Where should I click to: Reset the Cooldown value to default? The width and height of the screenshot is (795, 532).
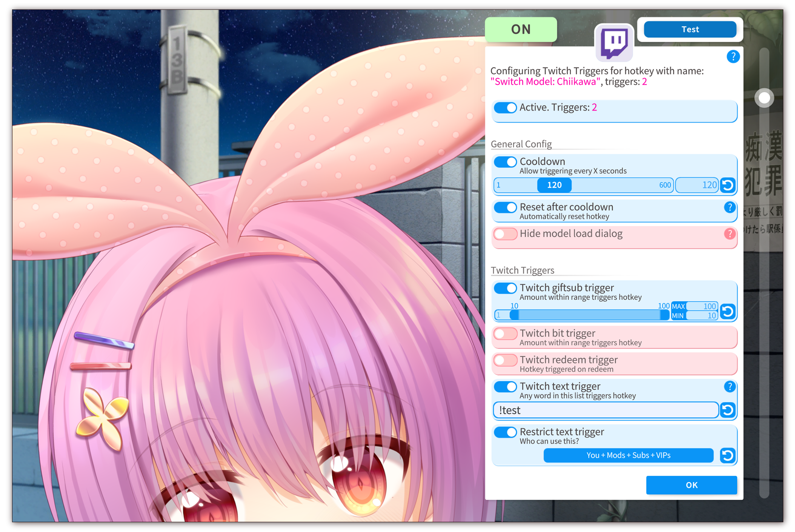point(728,185)
